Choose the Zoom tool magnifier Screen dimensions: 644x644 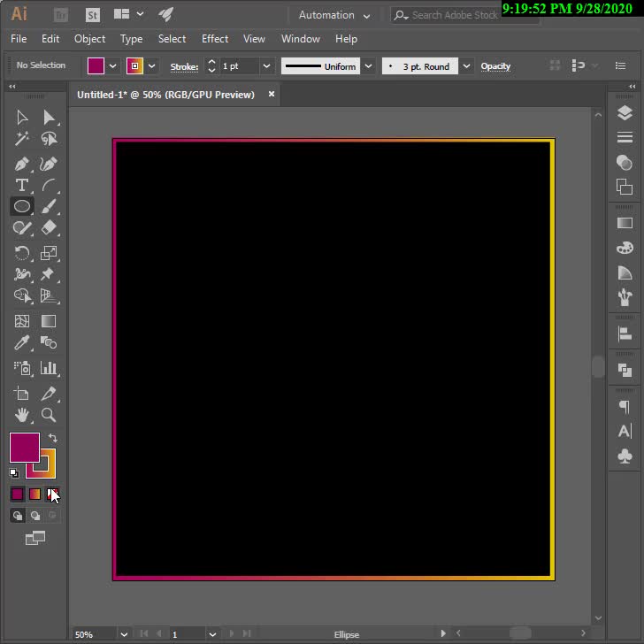pos(49,415)
